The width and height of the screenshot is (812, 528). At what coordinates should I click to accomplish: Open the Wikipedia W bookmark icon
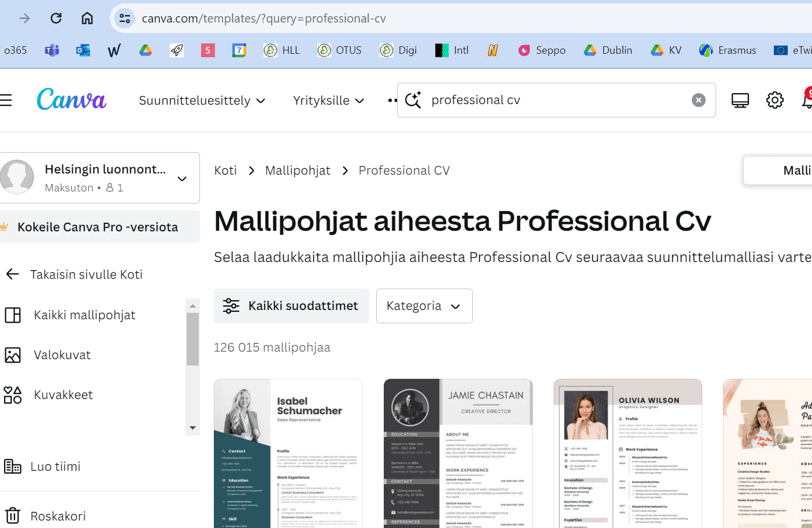[114, 50]
